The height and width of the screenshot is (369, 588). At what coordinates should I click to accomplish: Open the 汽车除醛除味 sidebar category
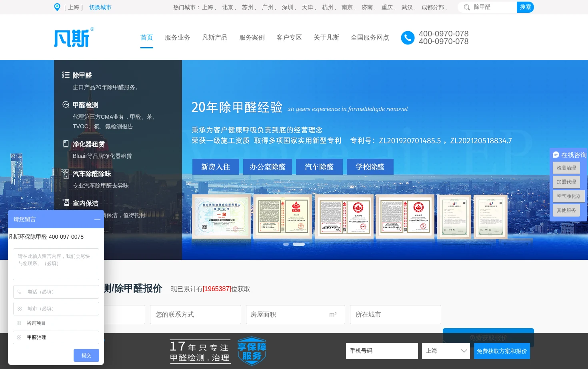pyautogui.click(x=92, y=174)
